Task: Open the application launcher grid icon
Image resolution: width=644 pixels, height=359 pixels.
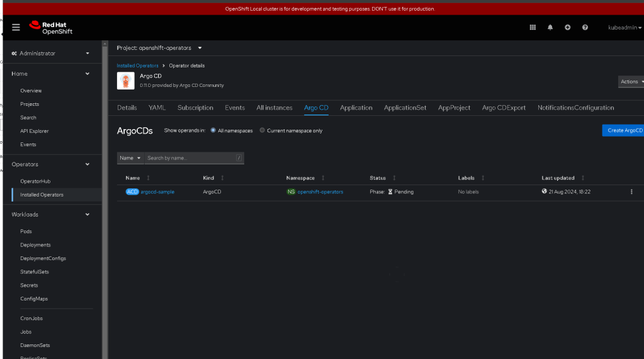Action: [x=533, y=28]
